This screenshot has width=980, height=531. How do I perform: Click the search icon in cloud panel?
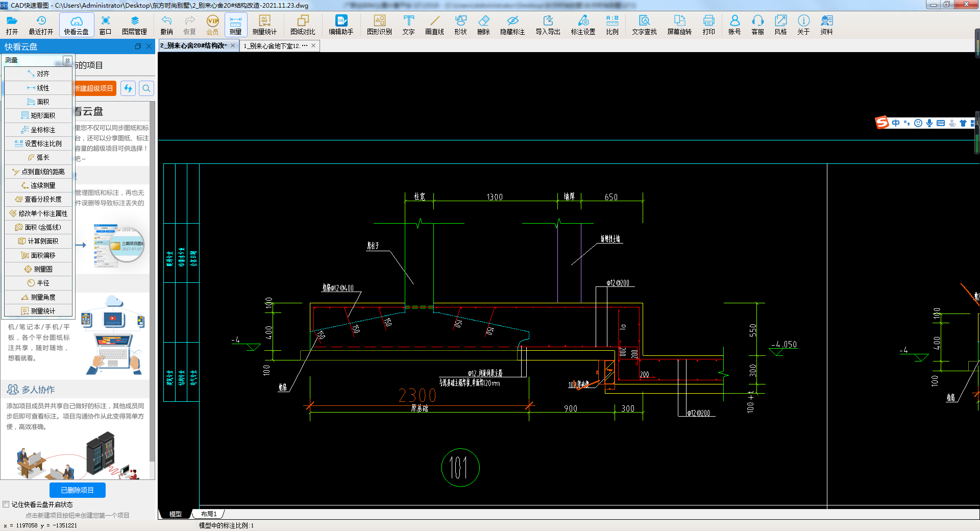click(x=146, y=88)
